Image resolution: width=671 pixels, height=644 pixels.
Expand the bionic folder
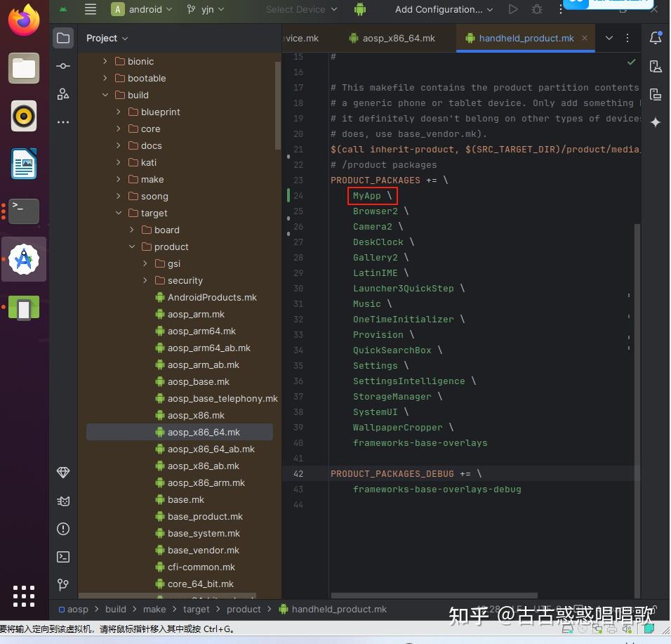click(x=105, y=61)
